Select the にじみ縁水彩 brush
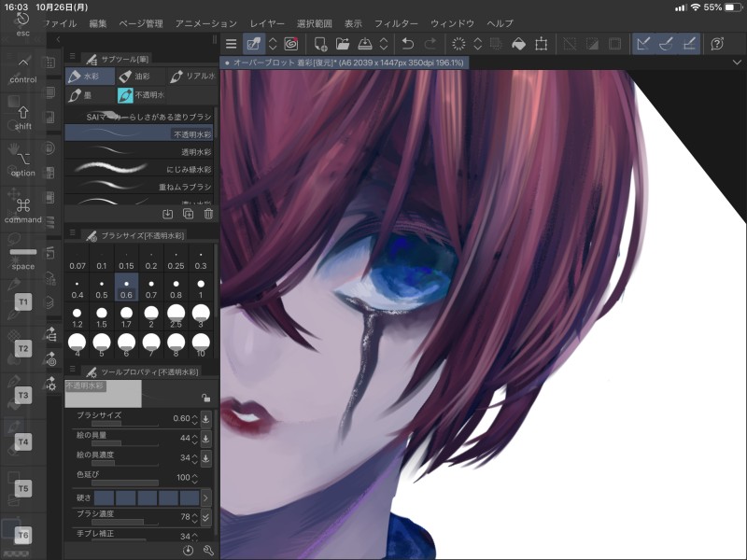Screen dimensions: 747x560 (x=138, y=169)
